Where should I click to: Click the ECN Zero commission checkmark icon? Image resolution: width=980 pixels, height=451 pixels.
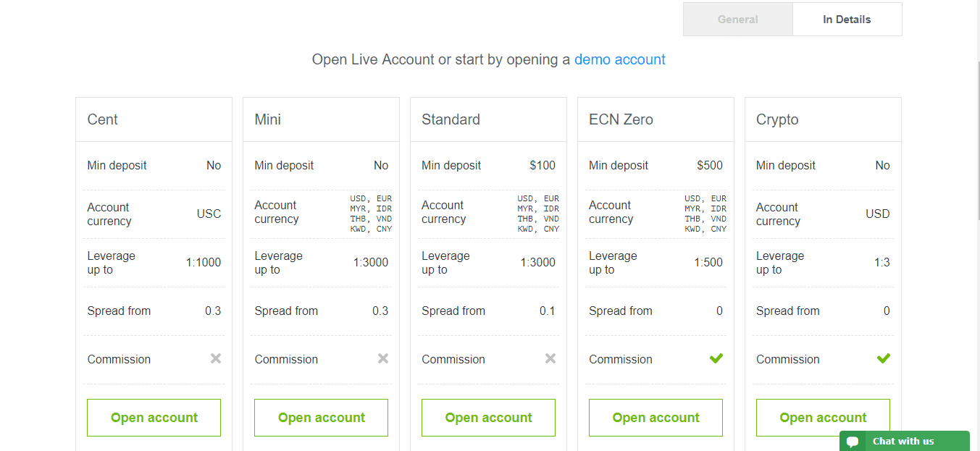716,358
